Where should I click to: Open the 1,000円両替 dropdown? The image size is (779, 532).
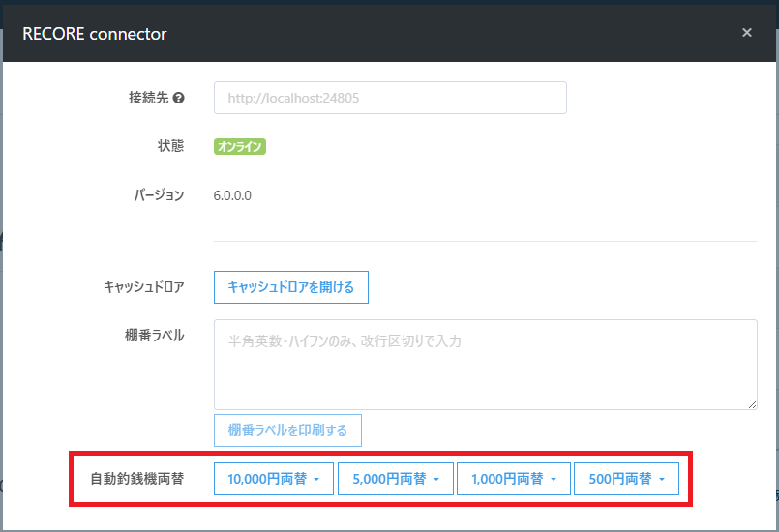click(513, 479)
